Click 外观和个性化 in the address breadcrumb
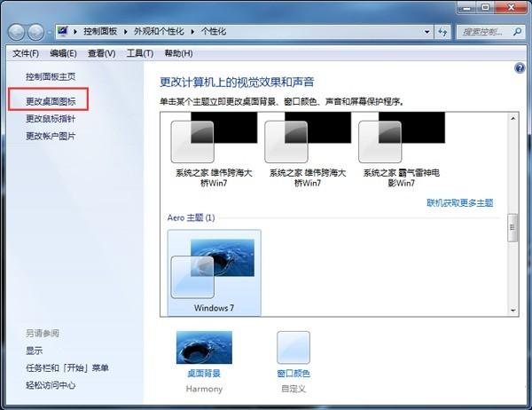 point(159,32)
